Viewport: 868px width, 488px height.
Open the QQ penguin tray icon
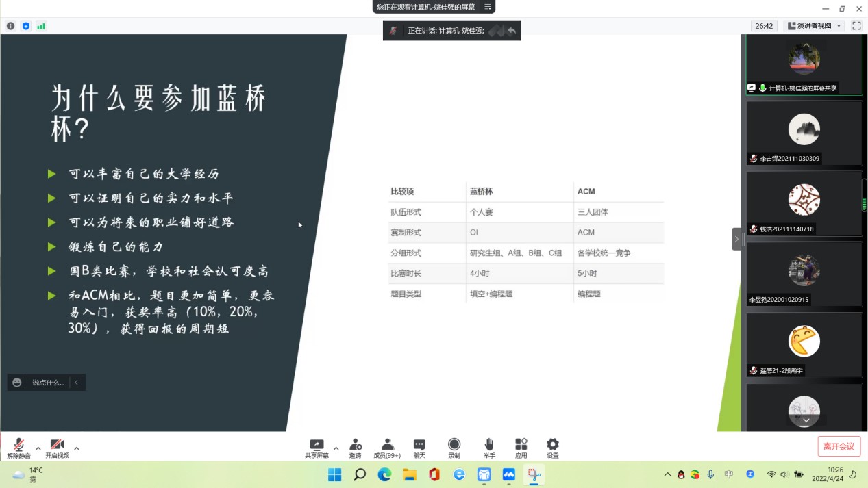click(681, 474)
